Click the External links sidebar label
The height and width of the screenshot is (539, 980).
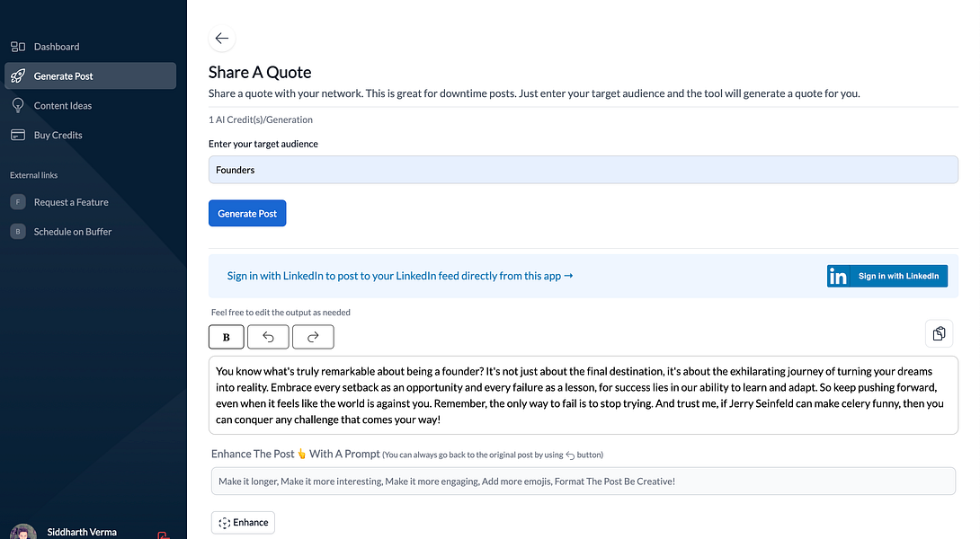(x=34, y=175)
